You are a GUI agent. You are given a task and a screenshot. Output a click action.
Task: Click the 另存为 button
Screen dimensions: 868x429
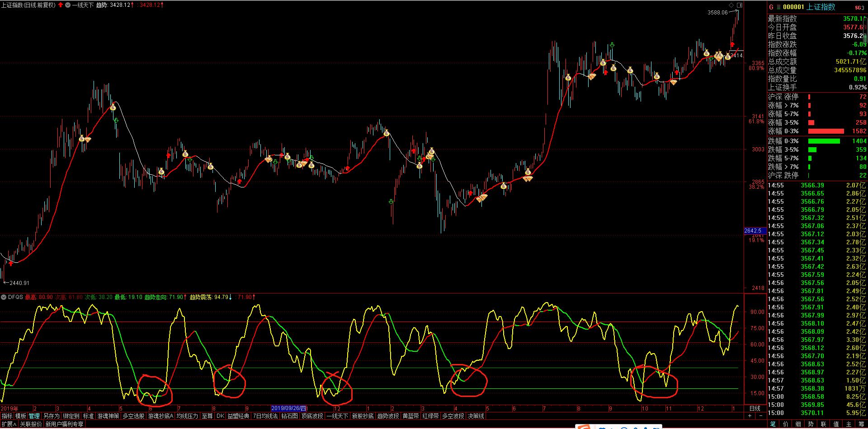[x=51, y=416]
